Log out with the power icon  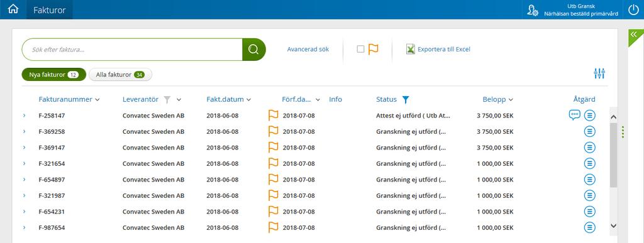pyautogui.click(x=634, y=10)
